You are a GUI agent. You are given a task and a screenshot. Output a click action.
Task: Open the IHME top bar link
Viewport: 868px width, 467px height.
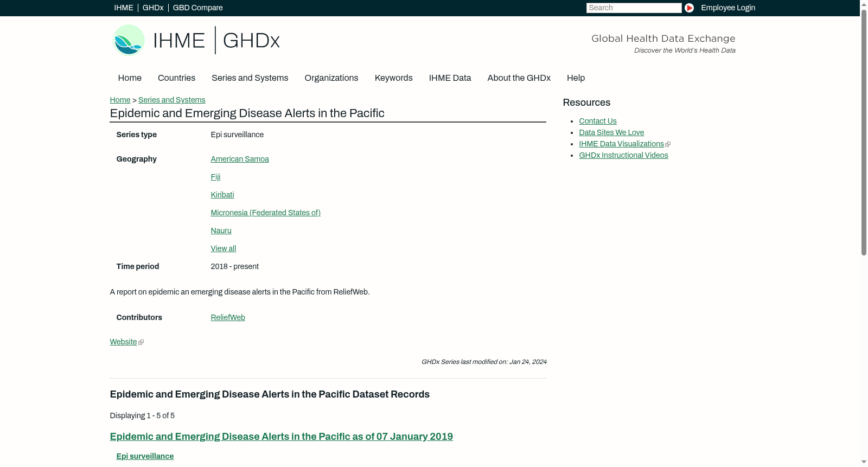coord(124,8)
